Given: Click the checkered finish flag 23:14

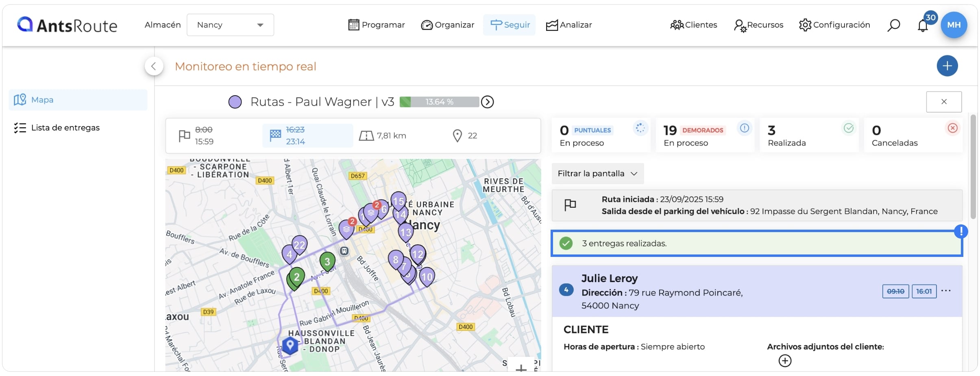Looking at the screenshot, I should pos(275,135).
